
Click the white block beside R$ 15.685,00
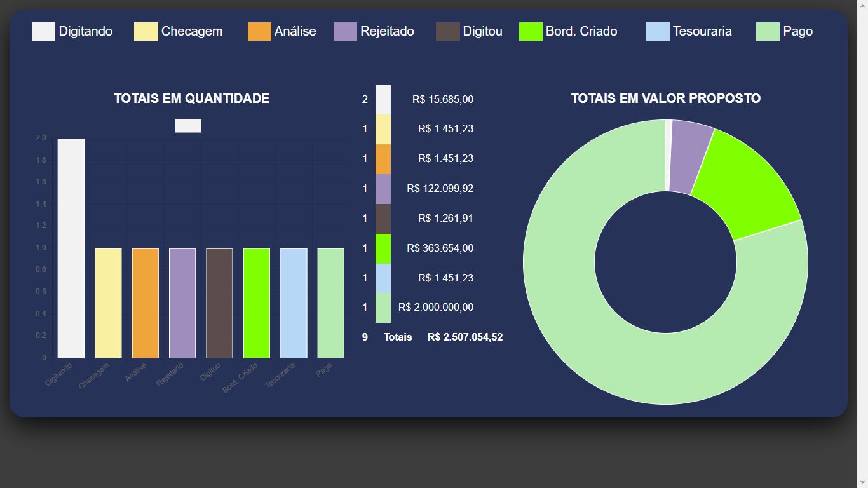(382, 99)
